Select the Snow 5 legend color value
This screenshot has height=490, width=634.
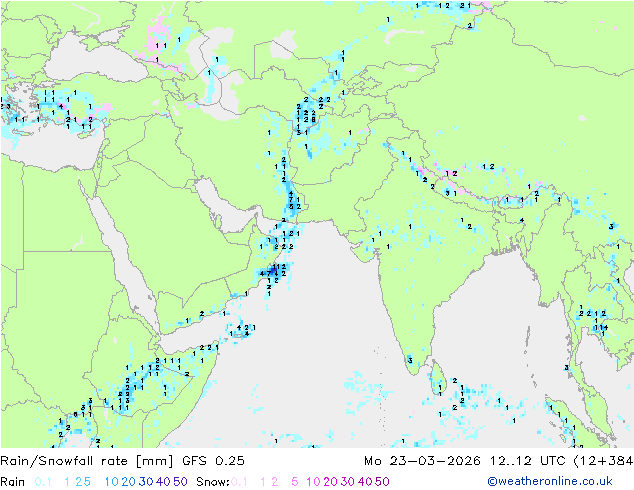(295, 482)
